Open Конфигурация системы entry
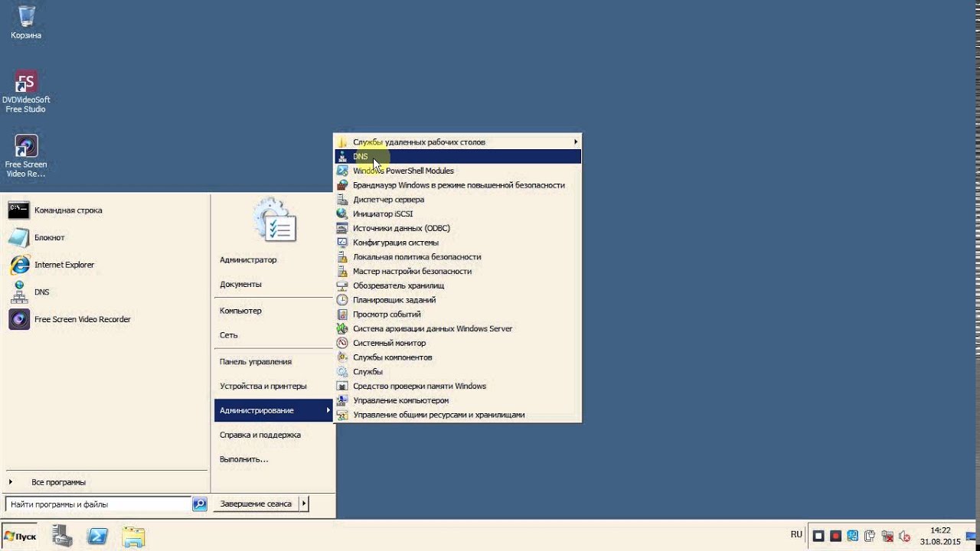 point(458,243)
